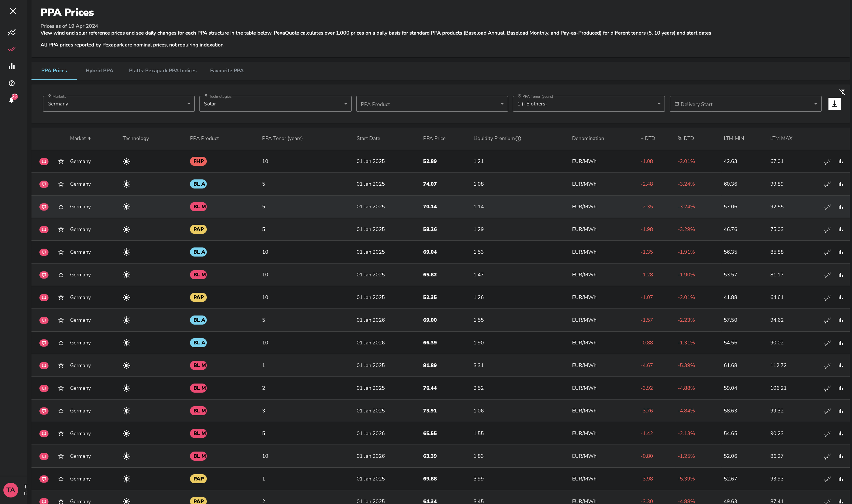Click the TA user avatar
852x504 pixels.
tap(10, 490)
